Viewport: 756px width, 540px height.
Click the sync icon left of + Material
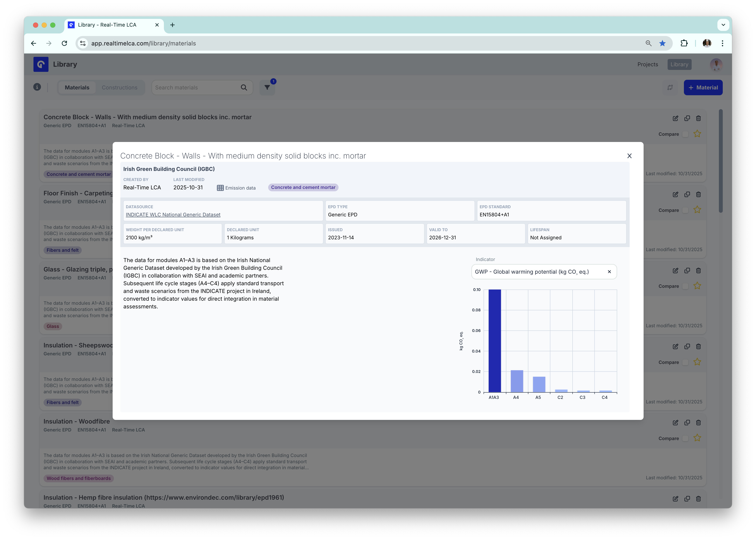pyautogui.click(x=670, y=87)
